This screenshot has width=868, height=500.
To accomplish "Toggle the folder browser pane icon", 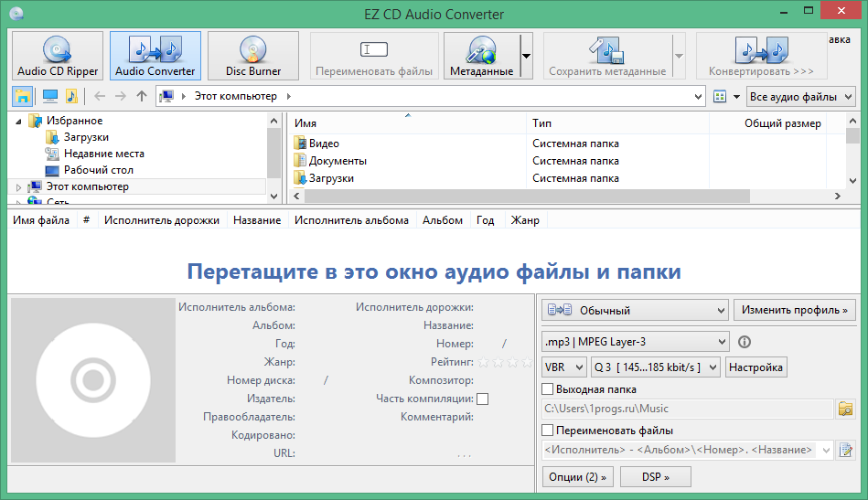I will pos(22,96).
